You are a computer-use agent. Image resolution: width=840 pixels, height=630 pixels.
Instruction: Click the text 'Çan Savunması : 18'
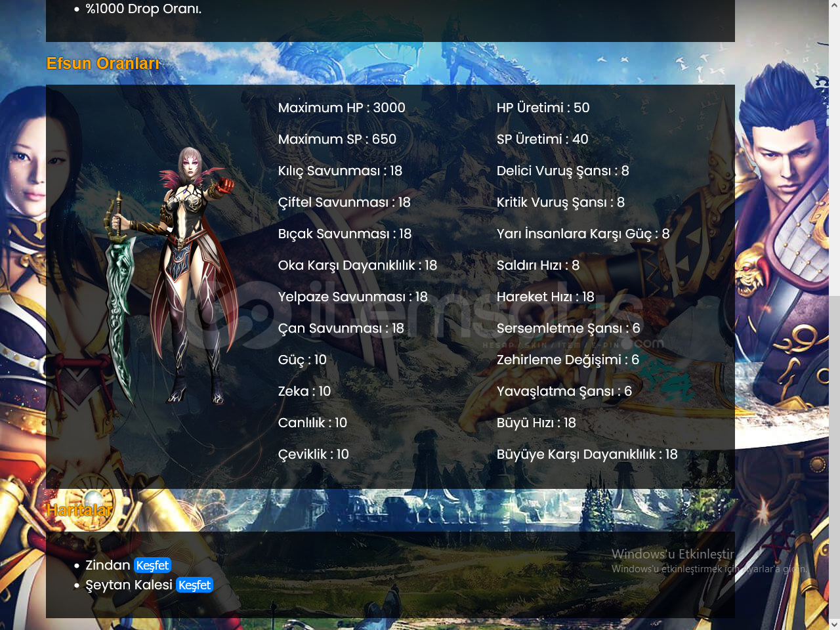coord(341,328)
